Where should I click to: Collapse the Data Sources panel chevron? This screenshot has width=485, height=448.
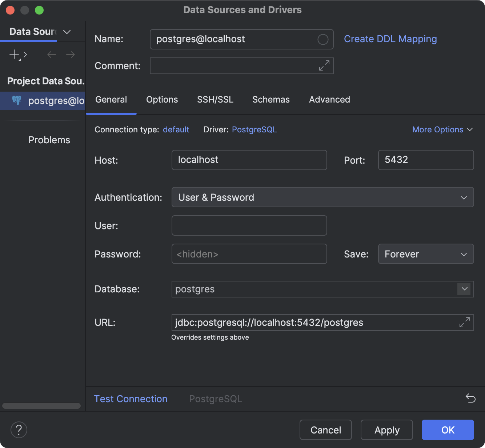coord(67,32)
